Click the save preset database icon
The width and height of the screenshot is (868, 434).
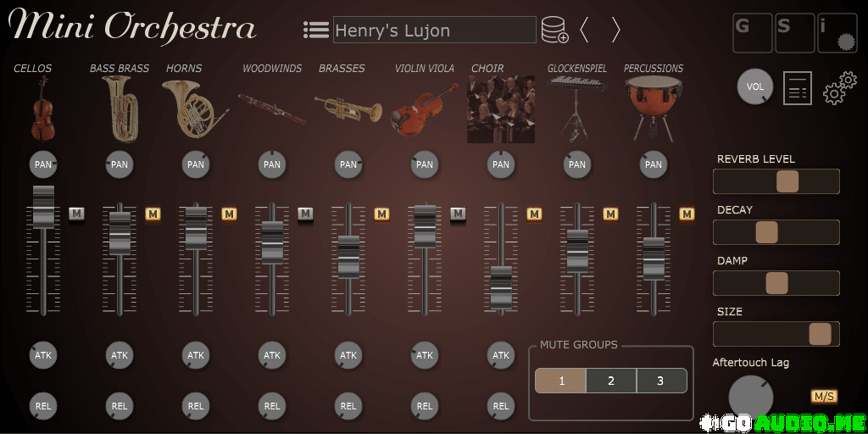click(x=554, y=30)
